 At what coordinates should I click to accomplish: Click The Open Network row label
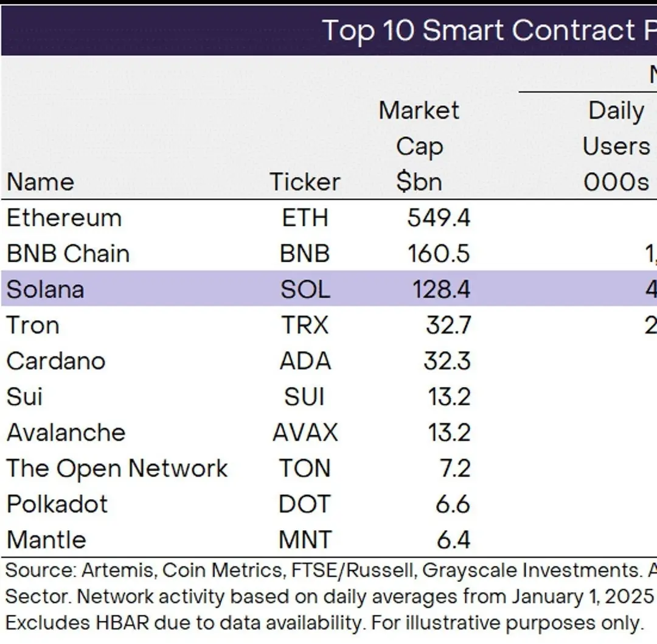(117, 468)
